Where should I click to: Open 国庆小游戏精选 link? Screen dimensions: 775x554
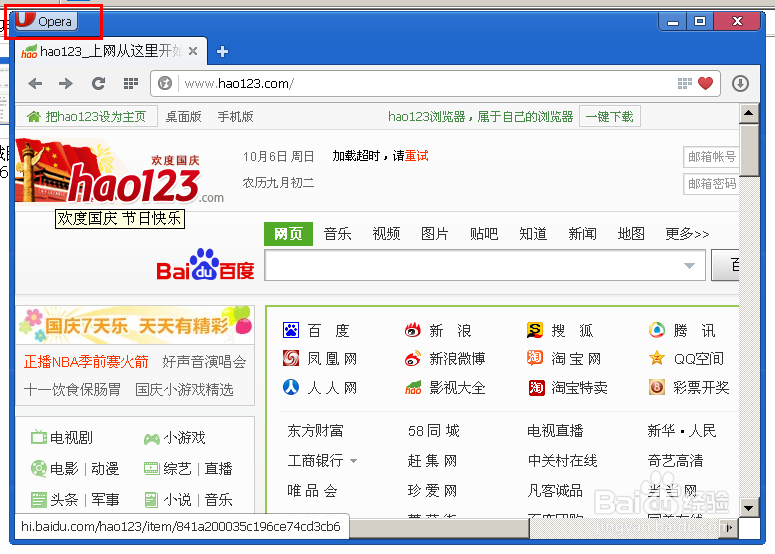click(184, 390)
